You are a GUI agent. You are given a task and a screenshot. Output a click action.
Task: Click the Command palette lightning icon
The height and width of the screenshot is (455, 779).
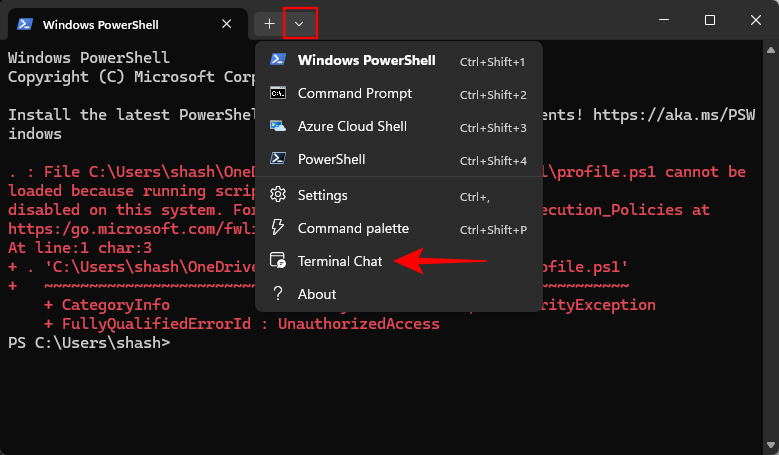tap(279, 228)
